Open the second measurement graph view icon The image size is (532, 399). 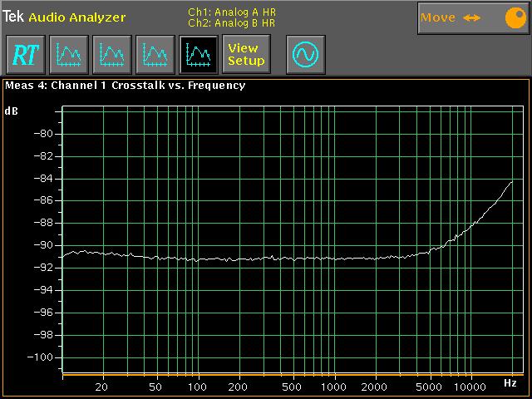[x=112, y=55]
